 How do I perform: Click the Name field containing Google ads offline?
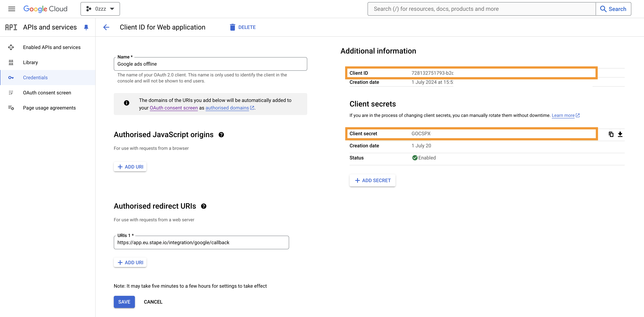pyautogui.click(x=210, y=64)
